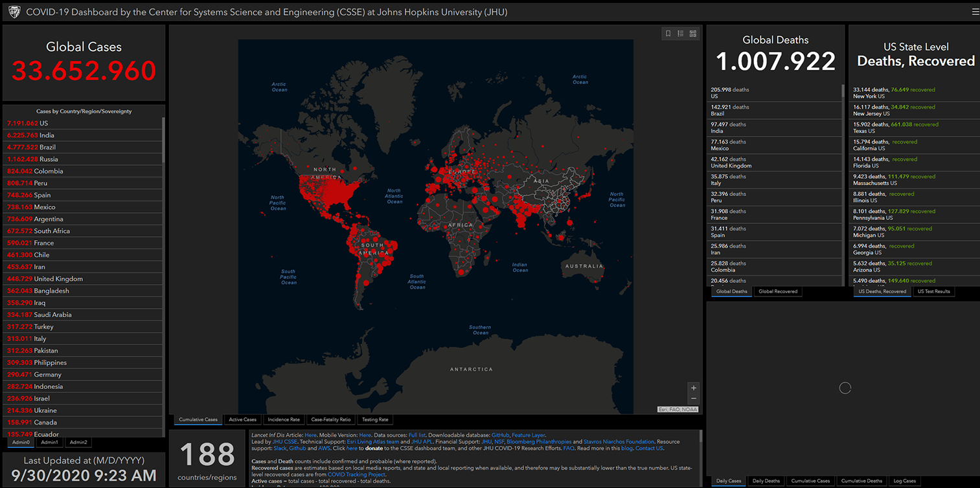Switch to the Active Cases map tab
Screen dimensions: 980x488
point(243,419)
